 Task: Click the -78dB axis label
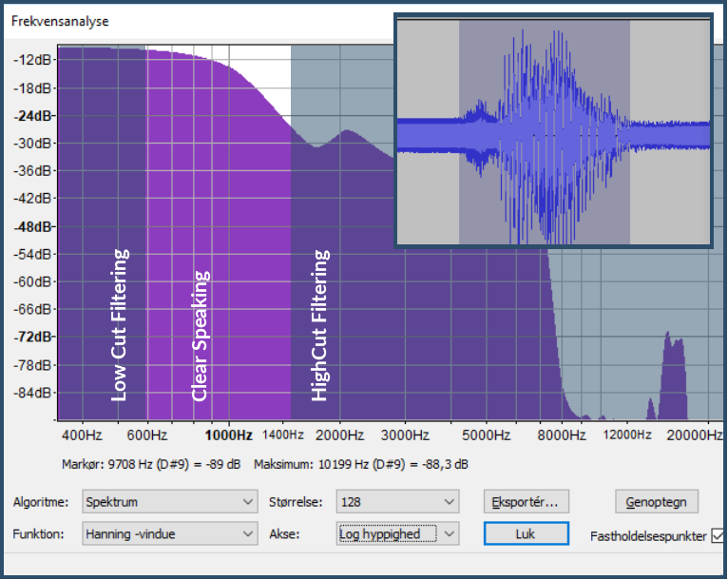click(32, 365)
